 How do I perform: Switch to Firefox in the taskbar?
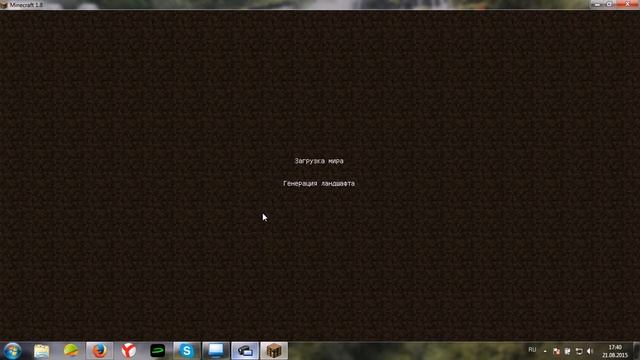point(99,351)
